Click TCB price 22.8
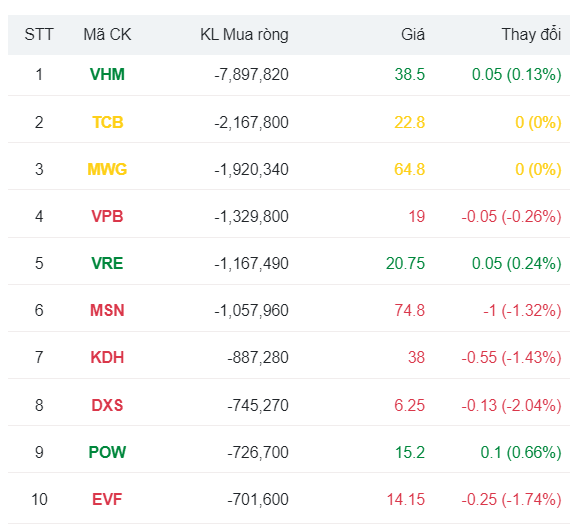578x529 pixels. (410, 122)
